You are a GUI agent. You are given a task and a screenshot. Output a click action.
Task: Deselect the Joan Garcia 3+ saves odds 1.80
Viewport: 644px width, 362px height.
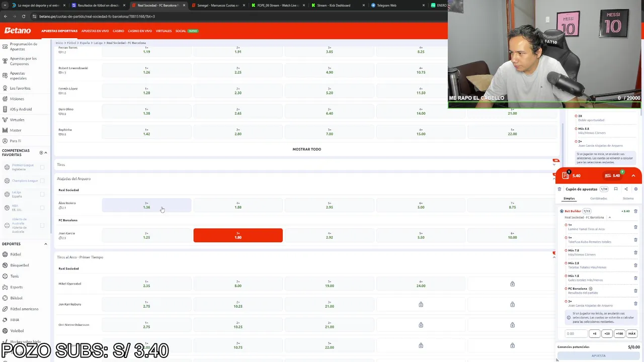[238, 235]
